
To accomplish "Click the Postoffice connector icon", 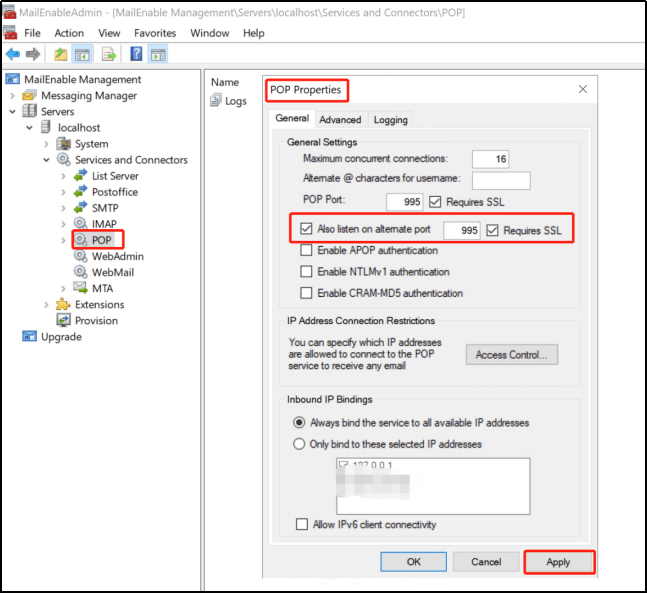I will pos(80,191).
